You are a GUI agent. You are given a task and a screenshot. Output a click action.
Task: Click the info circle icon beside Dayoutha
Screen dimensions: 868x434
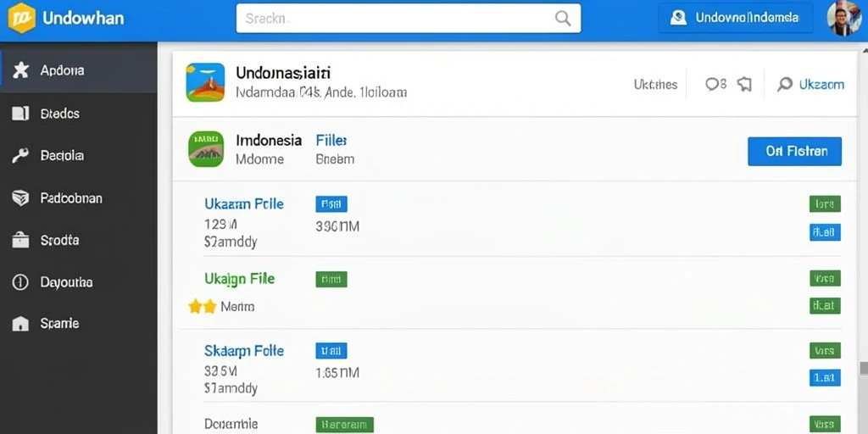[20, 282]
